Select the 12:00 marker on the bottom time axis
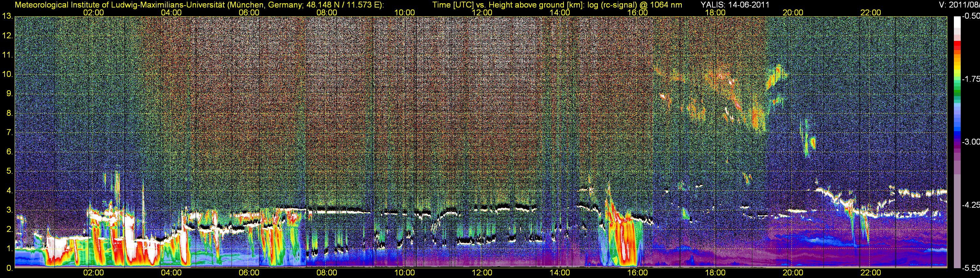980x278 pixels. (482, 273)
